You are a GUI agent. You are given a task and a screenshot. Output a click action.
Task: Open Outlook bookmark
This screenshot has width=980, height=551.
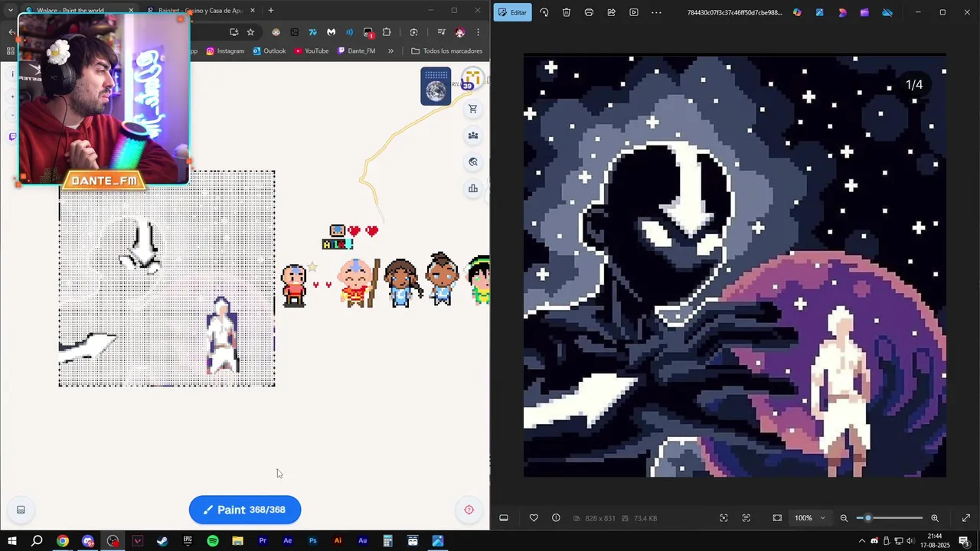pyautogui.click(x=269, y=51)
